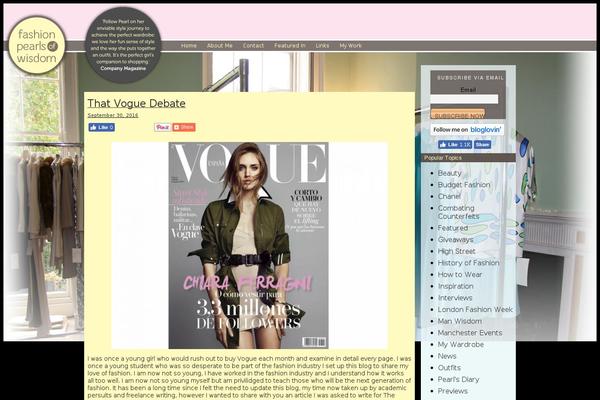Open the My Wardrobe topic
The width and height of the screenshot is (600, 400).
point(461,344)
